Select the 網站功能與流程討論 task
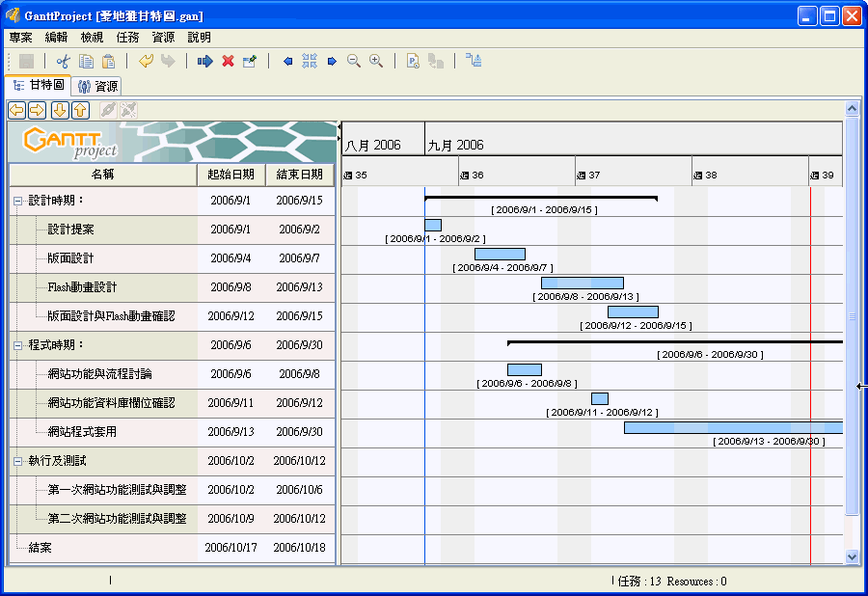The height and width of the screenshot is (596, 868). point(173,374)
